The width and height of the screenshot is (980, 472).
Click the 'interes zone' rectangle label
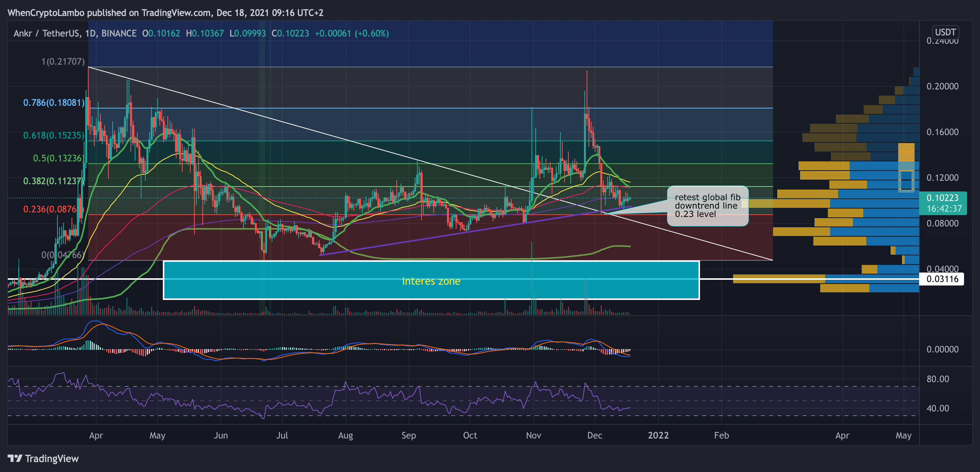(x=431, y=281)
